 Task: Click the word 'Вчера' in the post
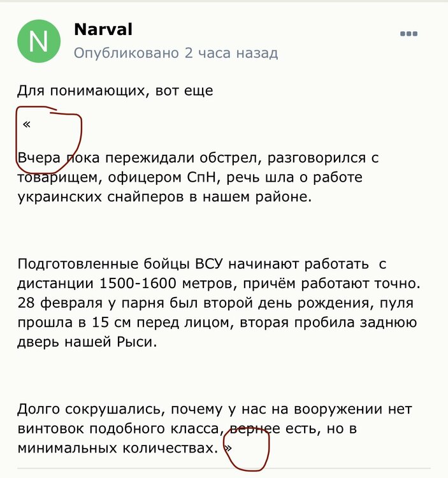[41, 157]
